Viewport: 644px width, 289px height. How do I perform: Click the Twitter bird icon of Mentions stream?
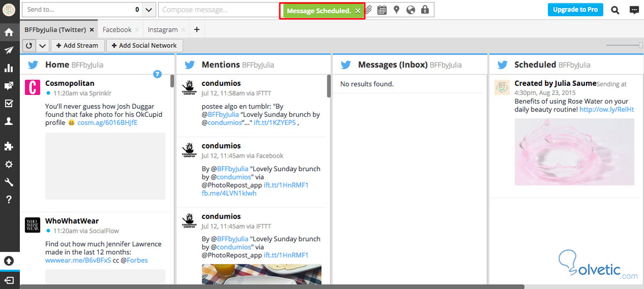coord(189,65)
